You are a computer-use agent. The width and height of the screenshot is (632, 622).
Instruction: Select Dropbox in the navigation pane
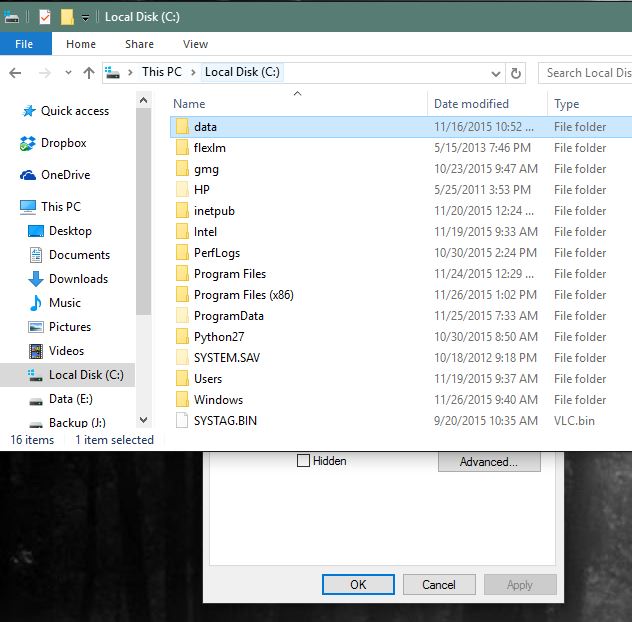click(x=53, y=143)
